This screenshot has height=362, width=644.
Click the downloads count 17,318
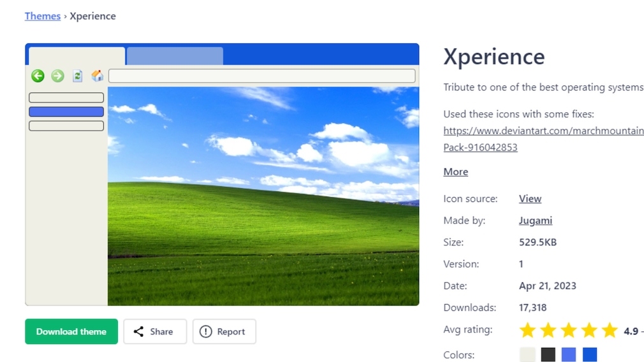coord(532,307)
